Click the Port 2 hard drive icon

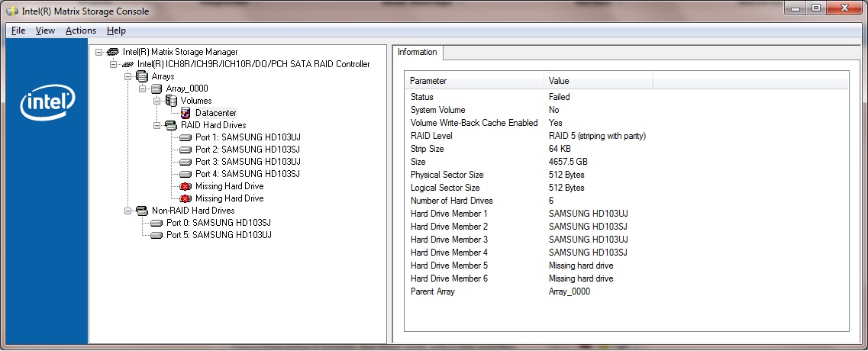tap(186, 150)
